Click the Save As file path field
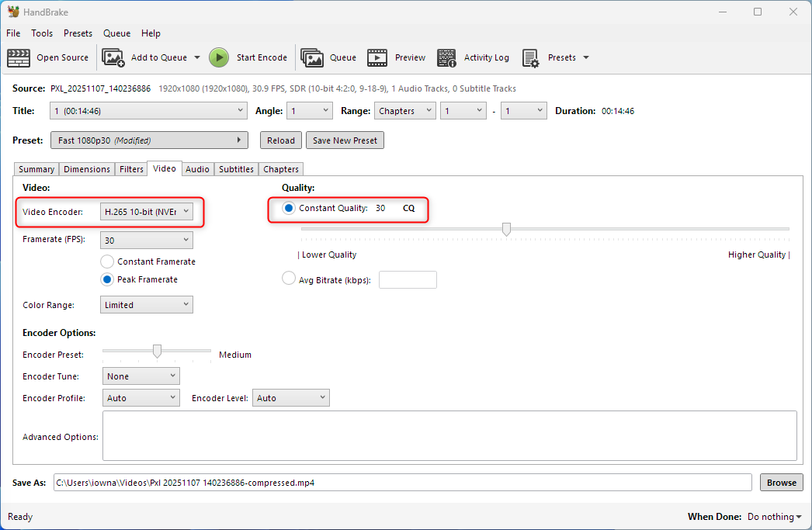The image size is (812, 530). pos(402,483)
